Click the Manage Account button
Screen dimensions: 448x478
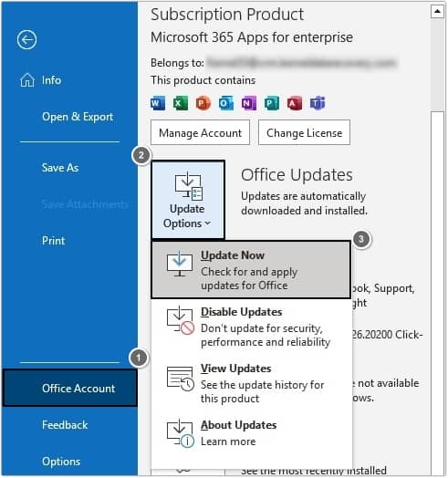click(x=200, y=133)
